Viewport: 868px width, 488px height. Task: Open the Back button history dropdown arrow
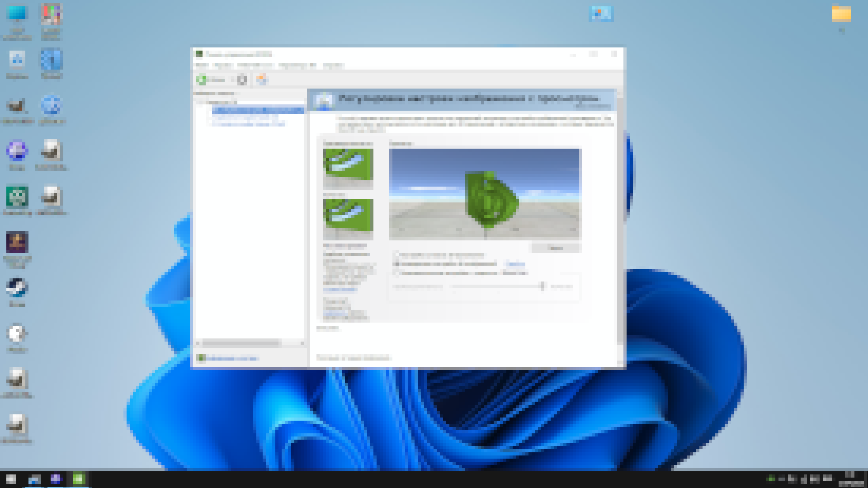[231, 80]
